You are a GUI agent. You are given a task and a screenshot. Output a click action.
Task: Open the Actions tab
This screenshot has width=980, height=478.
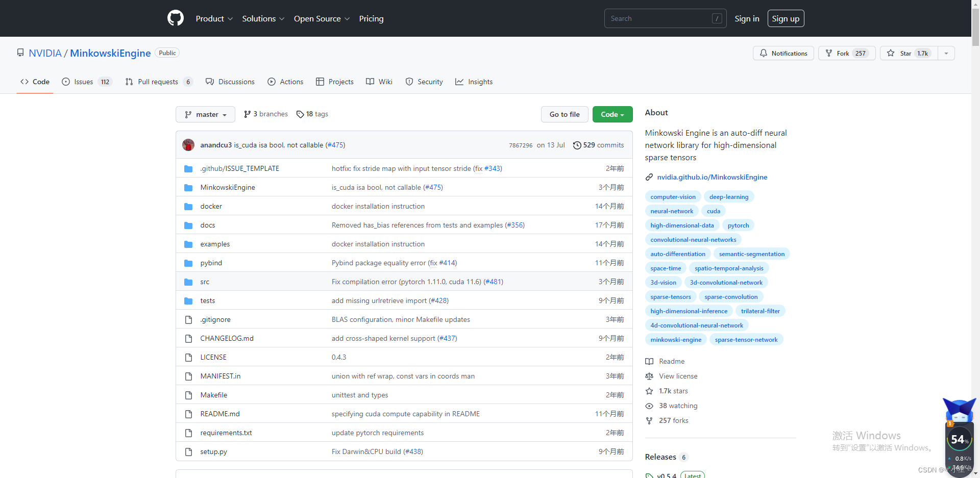(285, 82)
